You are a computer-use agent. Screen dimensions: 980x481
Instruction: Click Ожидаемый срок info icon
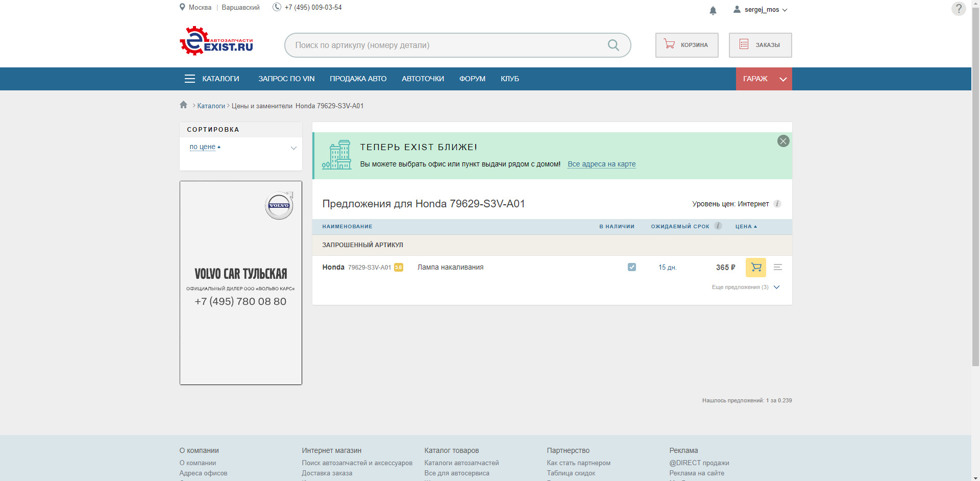click(x=718, y=226)
